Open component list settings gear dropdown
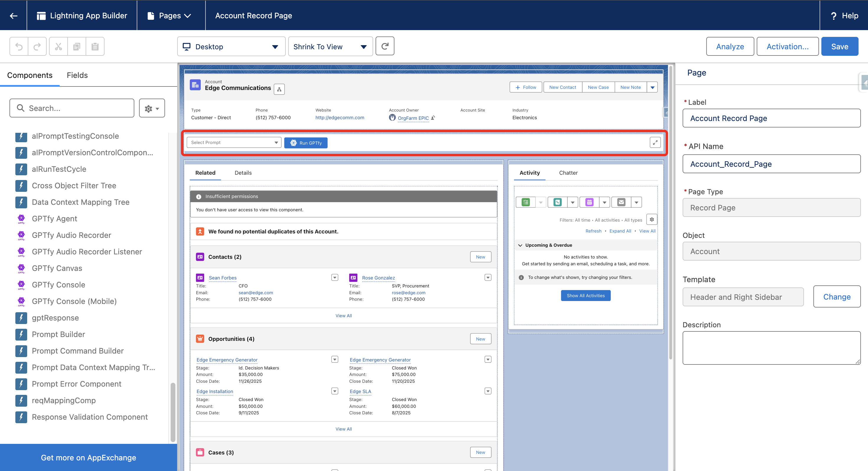Image resolution: width=868 pixels, height=471 pixels. [x=152, y=108]
